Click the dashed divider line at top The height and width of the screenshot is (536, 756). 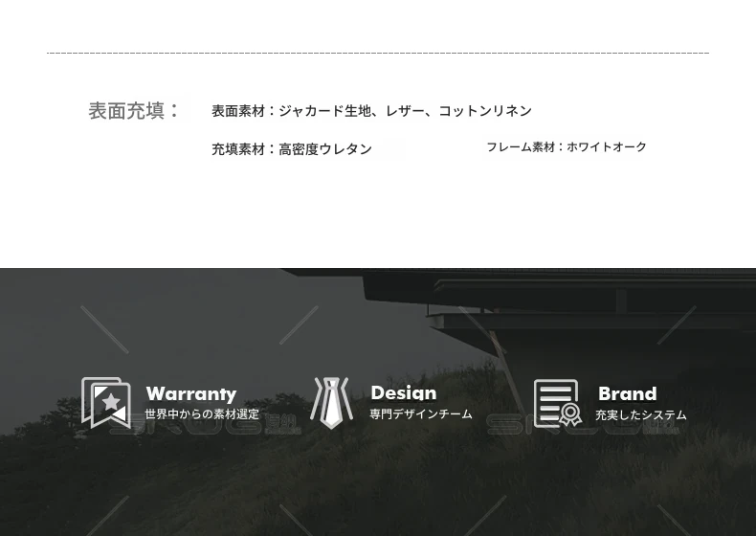[378, 53]
